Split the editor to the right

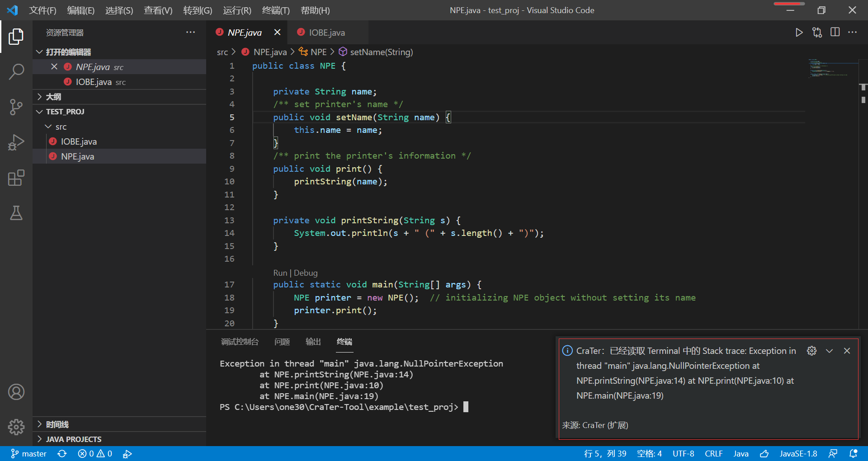pos(835,32)
